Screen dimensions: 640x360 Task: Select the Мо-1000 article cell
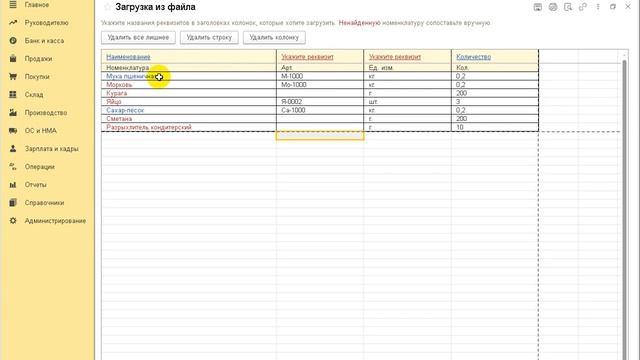click(320, 85)
